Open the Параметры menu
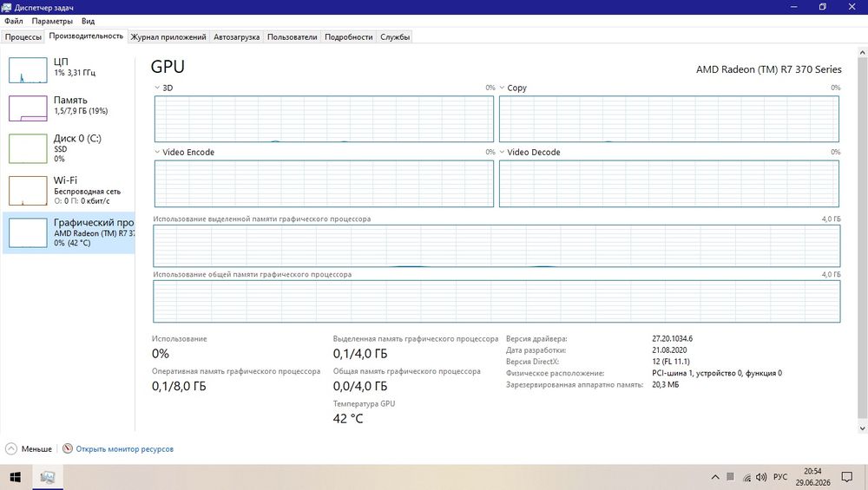 52,21
